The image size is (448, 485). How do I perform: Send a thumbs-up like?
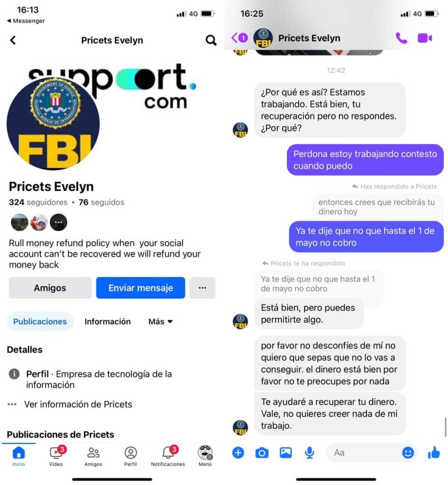[434, 452]
